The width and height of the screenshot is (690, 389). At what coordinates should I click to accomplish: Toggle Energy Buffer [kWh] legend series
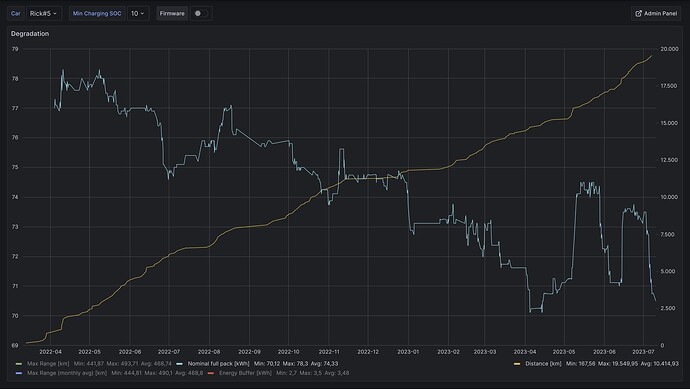245,373
